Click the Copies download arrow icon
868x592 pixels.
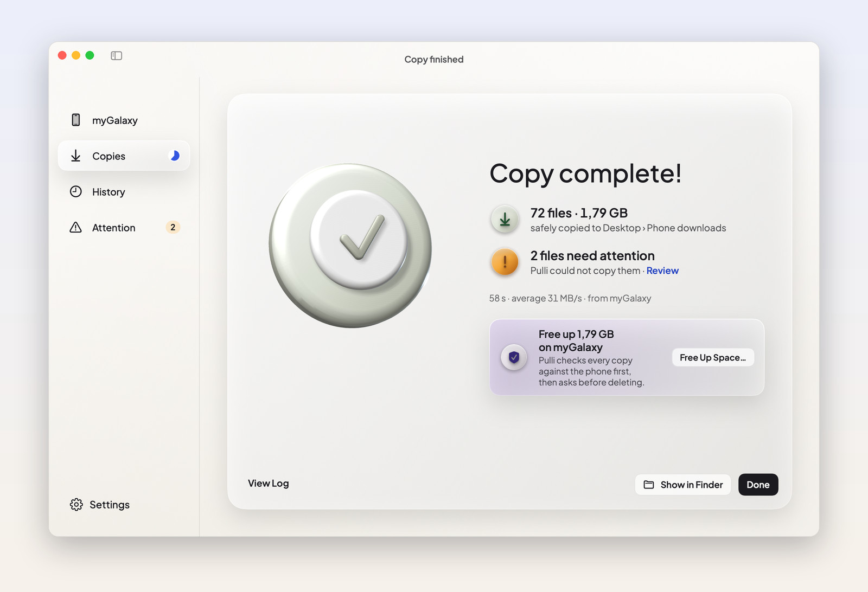tap(76, 156)
